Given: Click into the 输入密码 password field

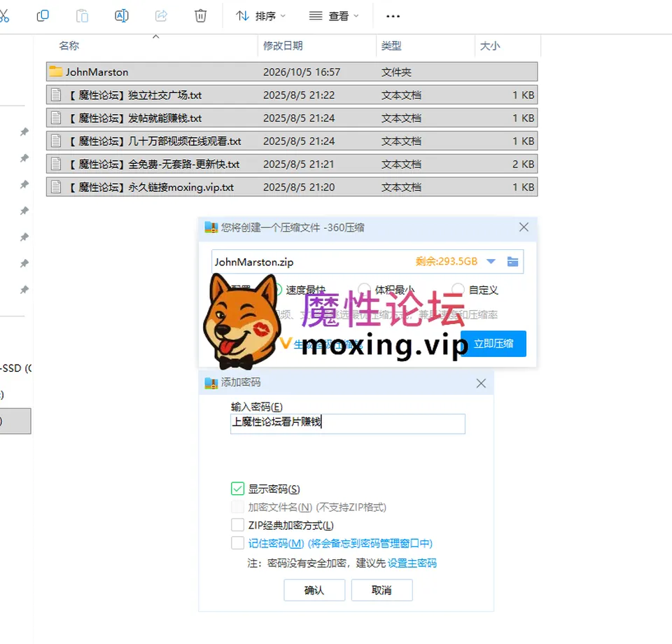Looking at the screenshot, I should pos(348,423).
